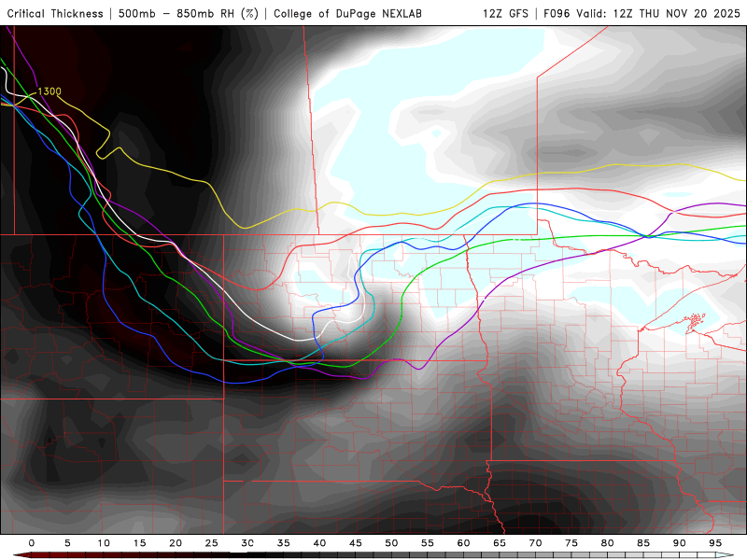Click the "85" value on the color scale
This screenshot has height=560, width=747.
(x=643, y=543)
